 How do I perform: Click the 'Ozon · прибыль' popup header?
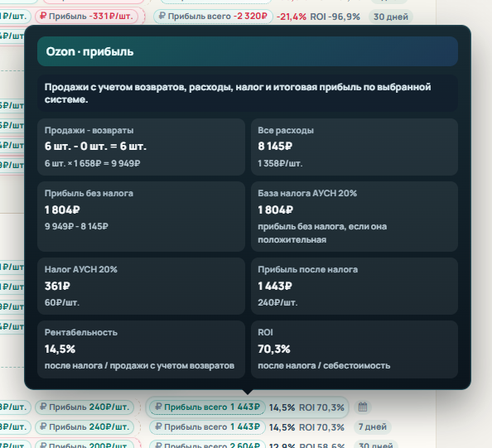tap(248, 51)
